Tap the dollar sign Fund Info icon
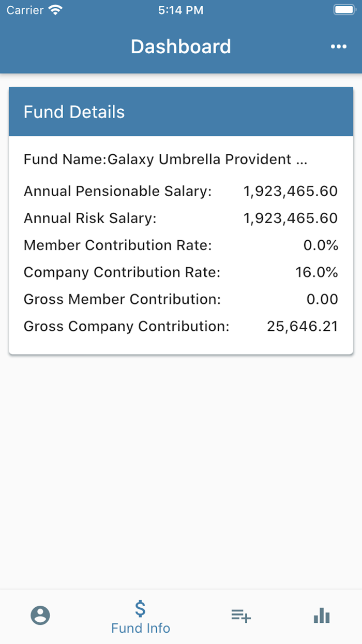 [140, 609]
